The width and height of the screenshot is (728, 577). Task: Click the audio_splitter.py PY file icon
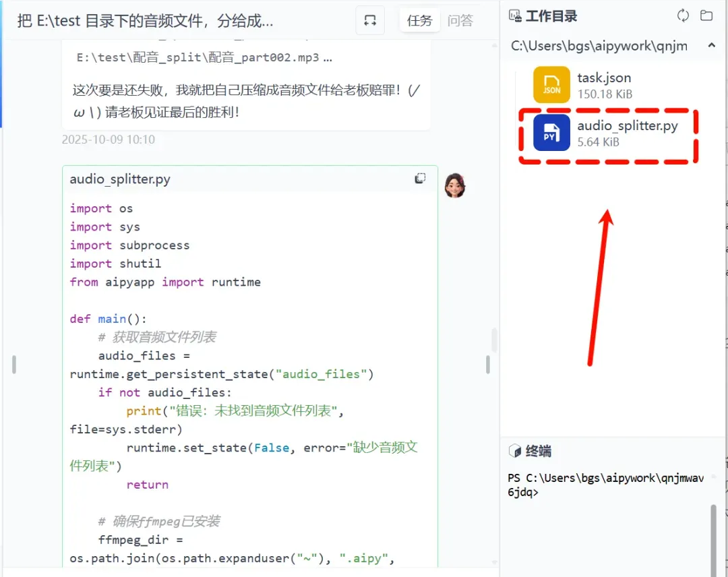[551, 133]
